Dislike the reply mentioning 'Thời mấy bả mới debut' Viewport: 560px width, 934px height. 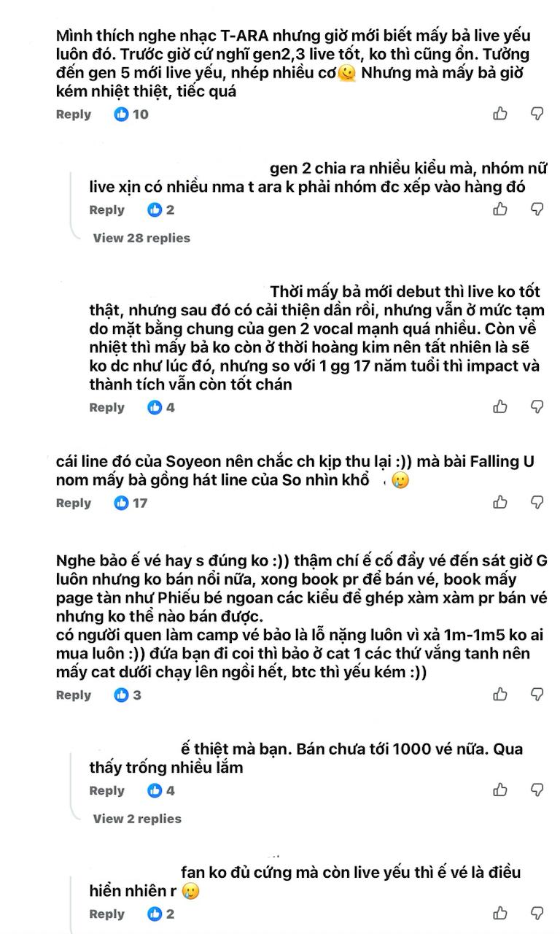[x=537, y=407]
